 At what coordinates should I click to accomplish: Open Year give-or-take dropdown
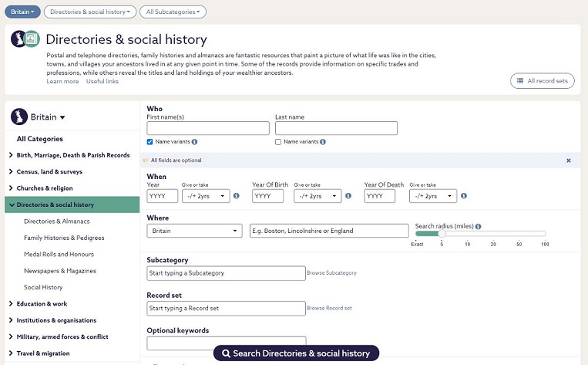(x=206, y=196)
